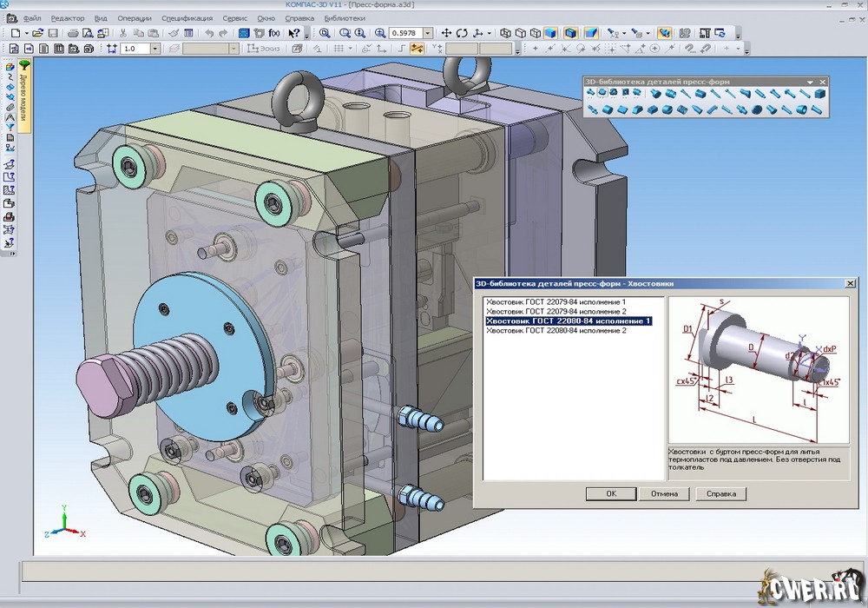Screen dimensions: 868x608
Task: Toggle shaded with edges display mode
Action: coord(570,33)
